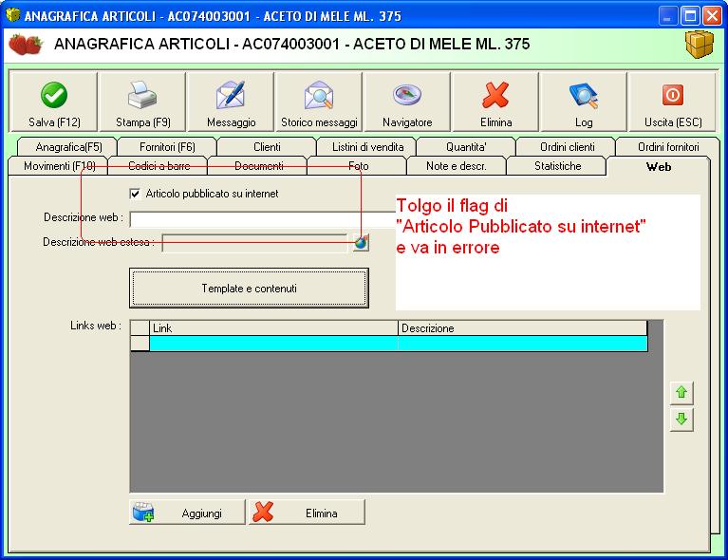The image size is (728, 560).
Task: Click the Descrizione web estesa field
Action: (254, 243)
